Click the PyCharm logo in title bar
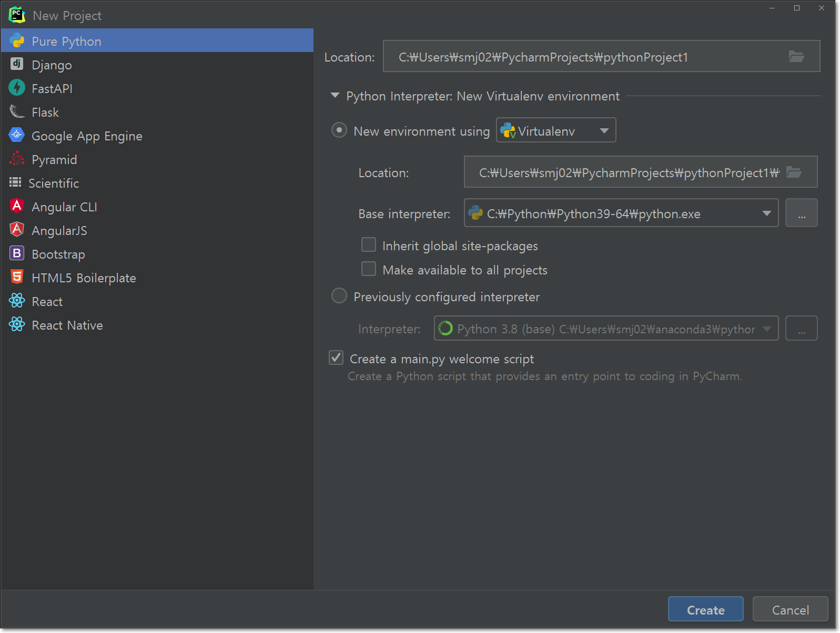 [x=17, y=15]
